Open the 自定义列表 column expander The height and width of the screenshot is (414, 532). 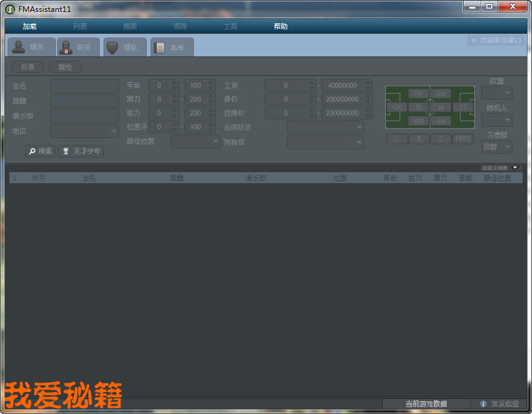pos(515,167)
